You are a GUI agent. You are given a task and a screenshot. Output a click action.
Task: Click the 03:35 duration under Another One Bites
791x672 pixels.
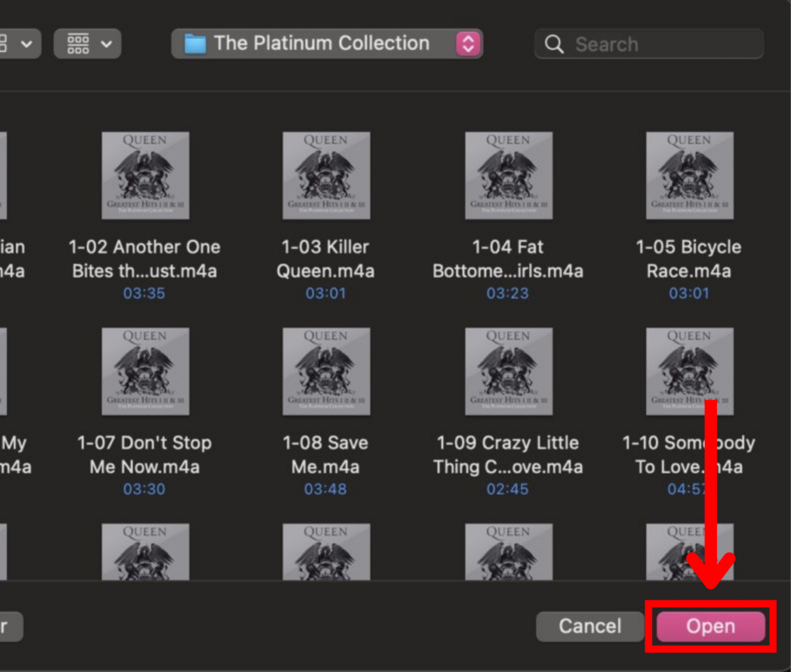point(144,294)
